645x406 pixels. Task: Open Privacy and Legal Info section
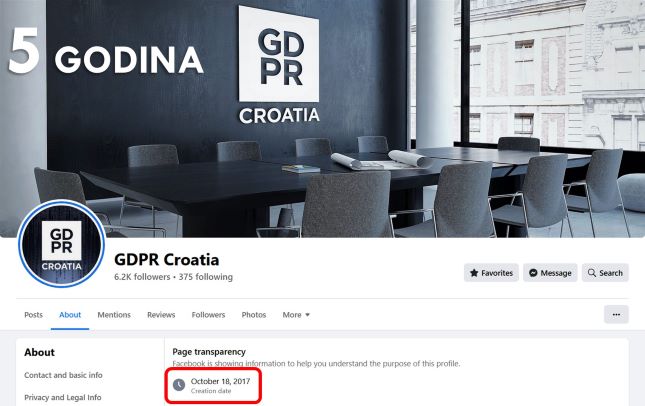click(63, 397)
